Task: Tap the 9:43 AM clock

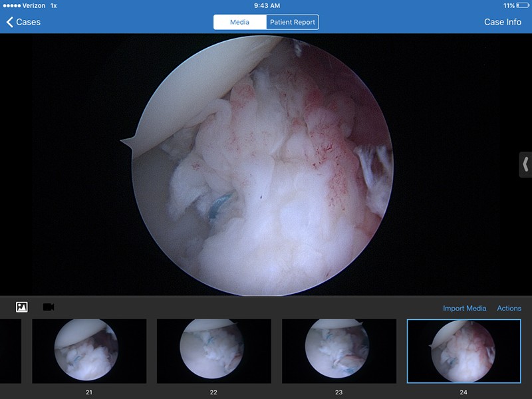Action: (x=267, y=5)
